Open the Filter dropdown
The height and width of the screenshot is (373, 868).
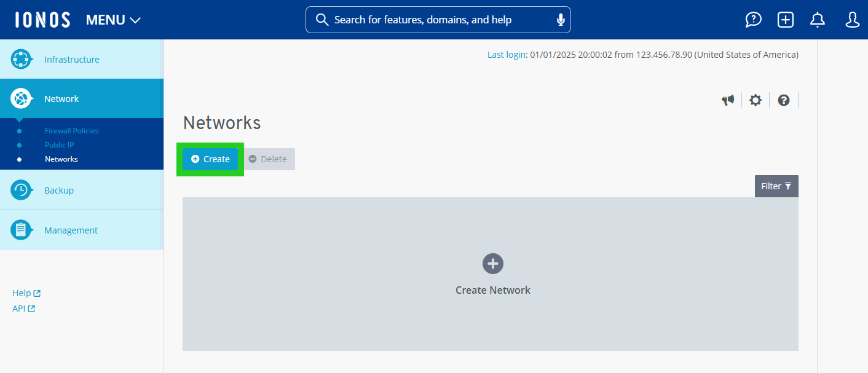[776, 186]
